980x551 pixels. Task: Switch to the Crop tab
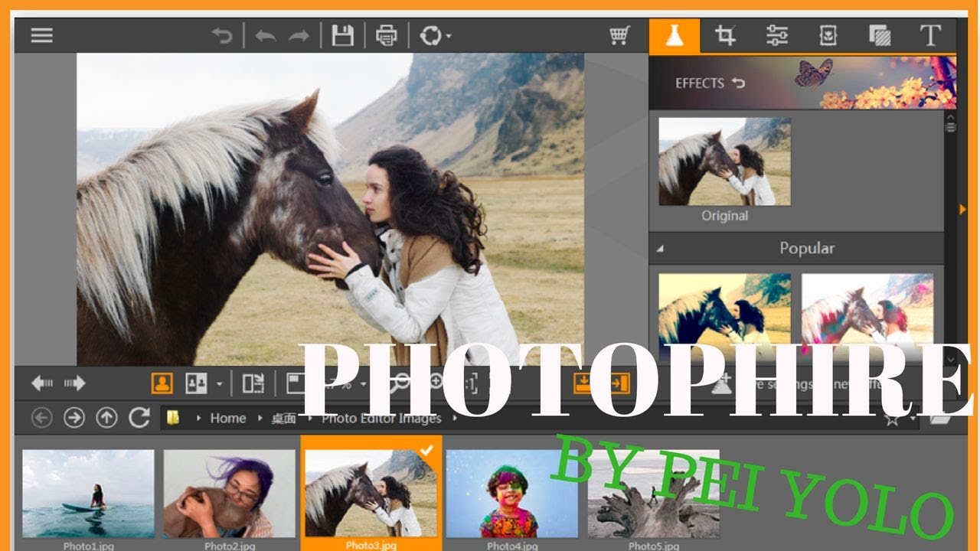[725, 35]
